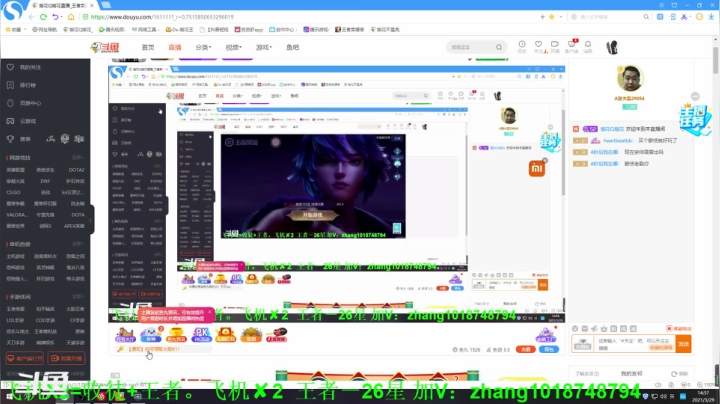Reload the page with the green refresh icon

coord(43,17)
